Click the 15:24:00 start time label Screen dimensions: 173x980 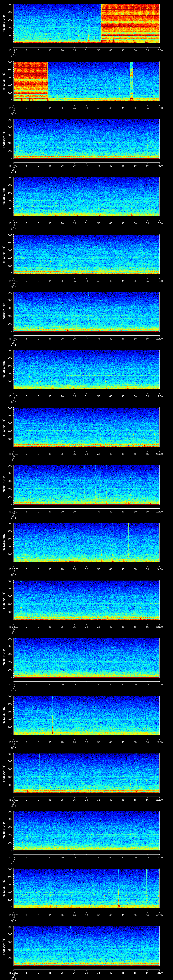13,627
